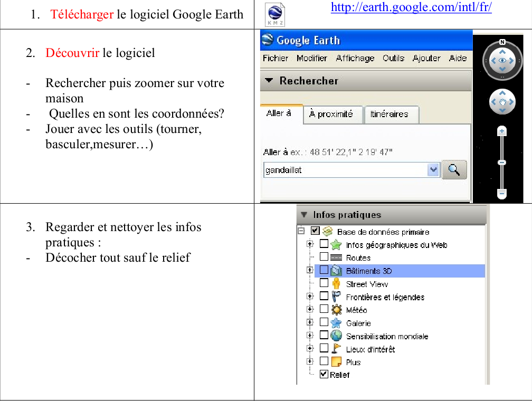Click the magnifying glass search button
The image size is (532, 401).
tap(454, 169)
